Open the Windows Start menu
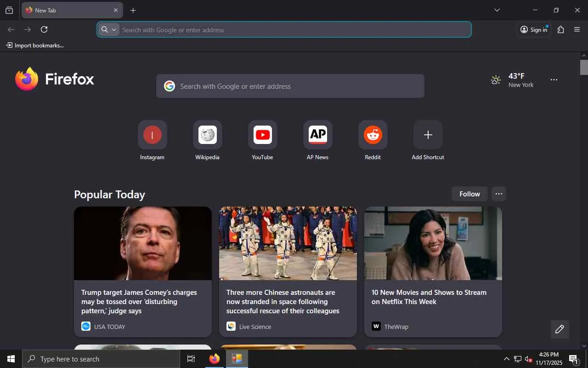This screenshot has width=588, height=368. 11,359
